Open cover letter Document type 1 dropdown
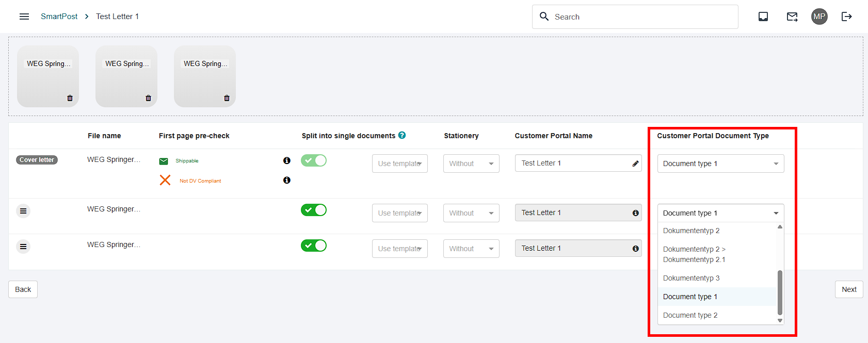Image resolution: width=868 pixels, height=343 pixels. (721, 164)
